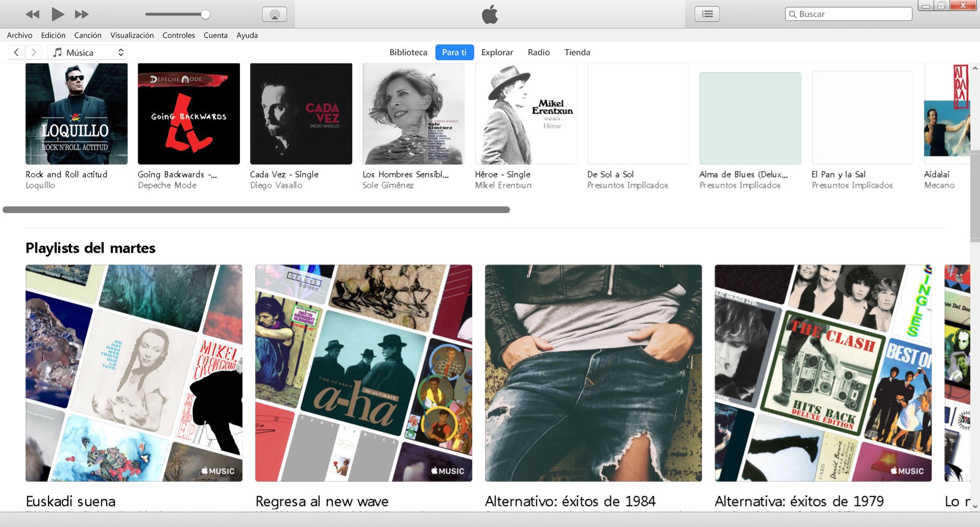Open the Cuenta menu
The height and width of the screenshot is (527, 980).
coord(215,35)
